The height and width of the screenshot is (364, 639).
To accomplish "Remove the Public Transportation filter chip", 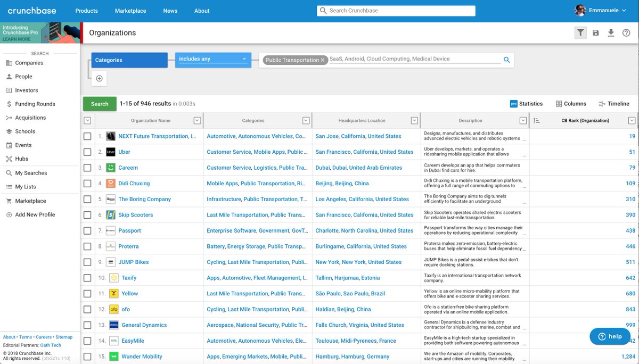I will click(x=322, y=60).
